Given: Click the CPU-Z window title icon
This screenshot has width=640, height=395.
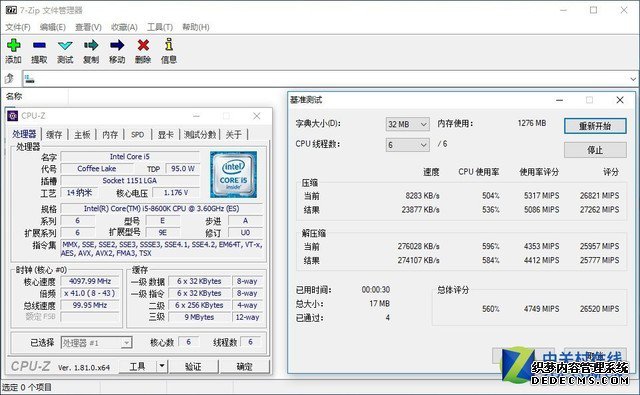Looking at the screenshot, I should click(13, 116).
